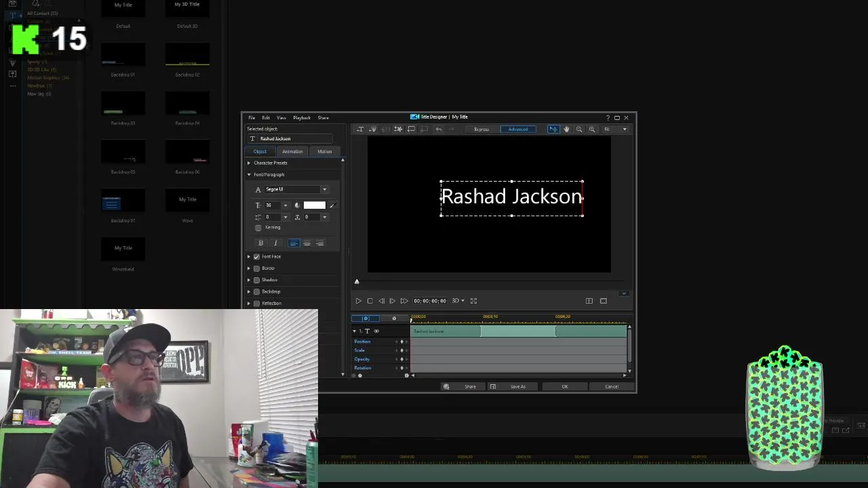Toggle bold text formatting

261,243
